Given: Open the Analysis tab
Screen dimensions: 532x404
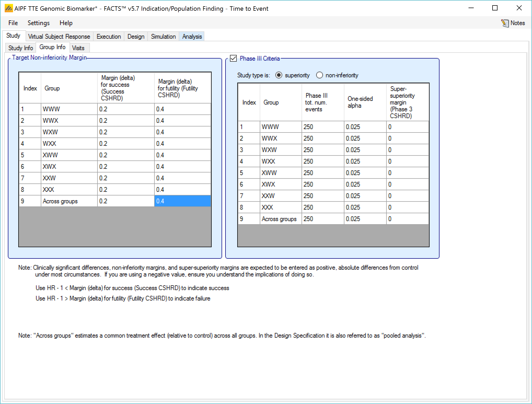Looking at the screenshot, I should tap(192, 37).
